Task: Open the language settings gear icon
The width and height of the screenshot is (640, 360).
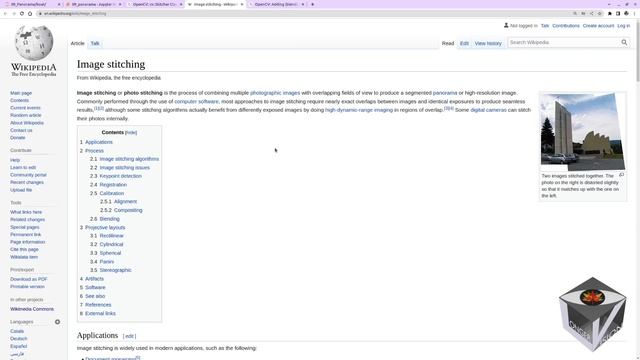Action: coord(58,322)
